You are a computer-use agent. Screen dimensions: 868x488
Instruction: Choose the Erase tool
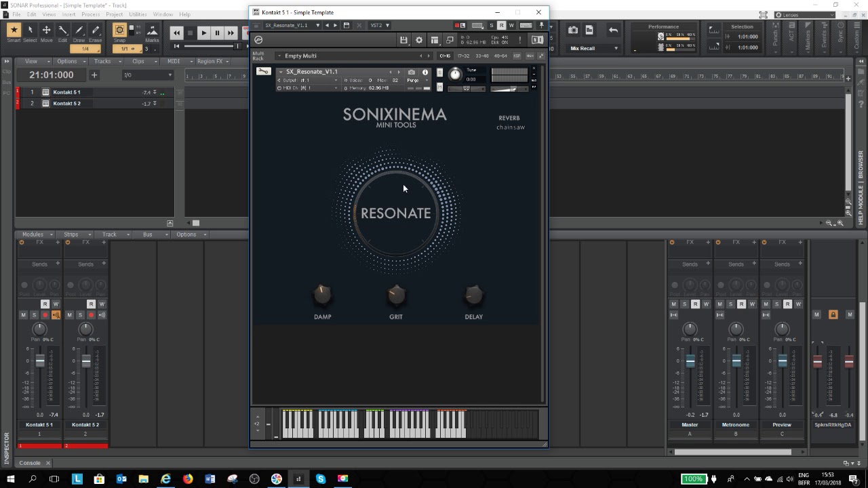[95, 30]
